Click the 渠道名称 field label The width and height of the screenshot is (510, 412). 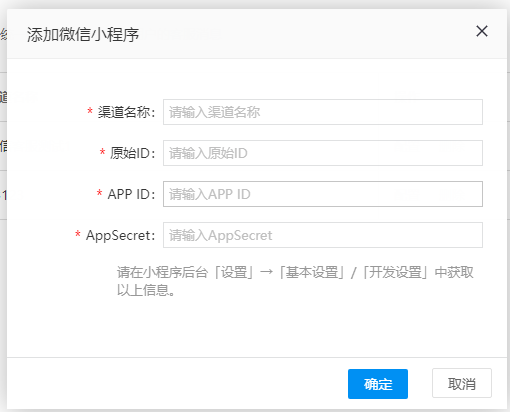[x=126, y=112]
